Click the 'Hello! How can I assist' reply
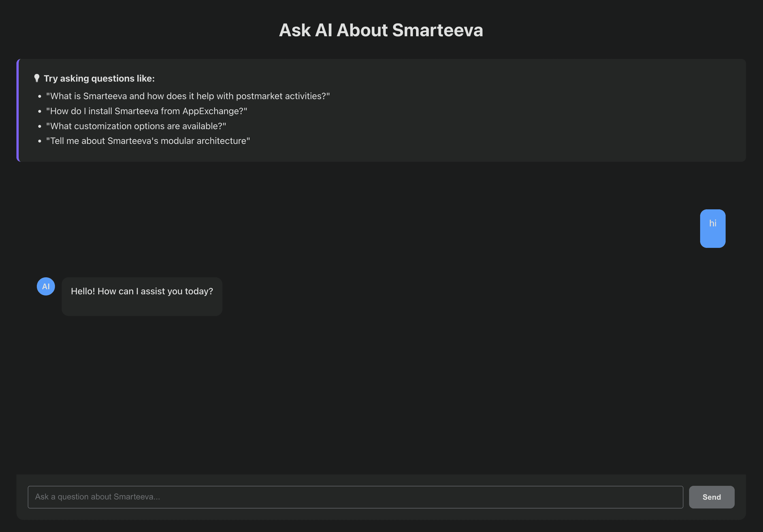This screenshot has height=532, width=763. (x=142, y=291)
